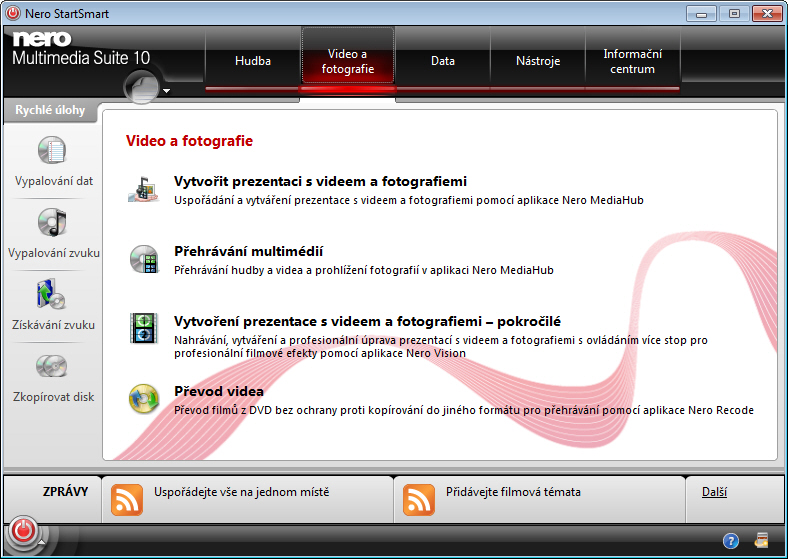Open the Rychlé úlohy side tab

[50, 110]
